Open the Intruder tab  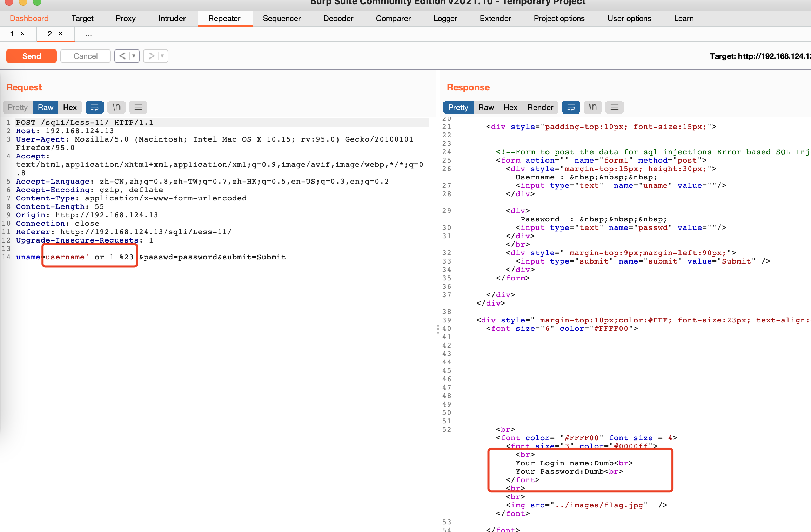[172, 18]
